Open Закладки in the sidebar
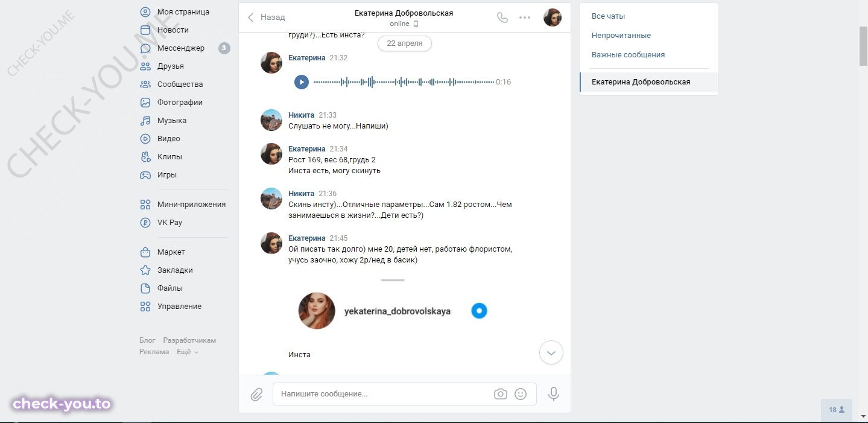The height and width of the screenshot is (423, 868). pyautogui.click(x=175, y=270)
